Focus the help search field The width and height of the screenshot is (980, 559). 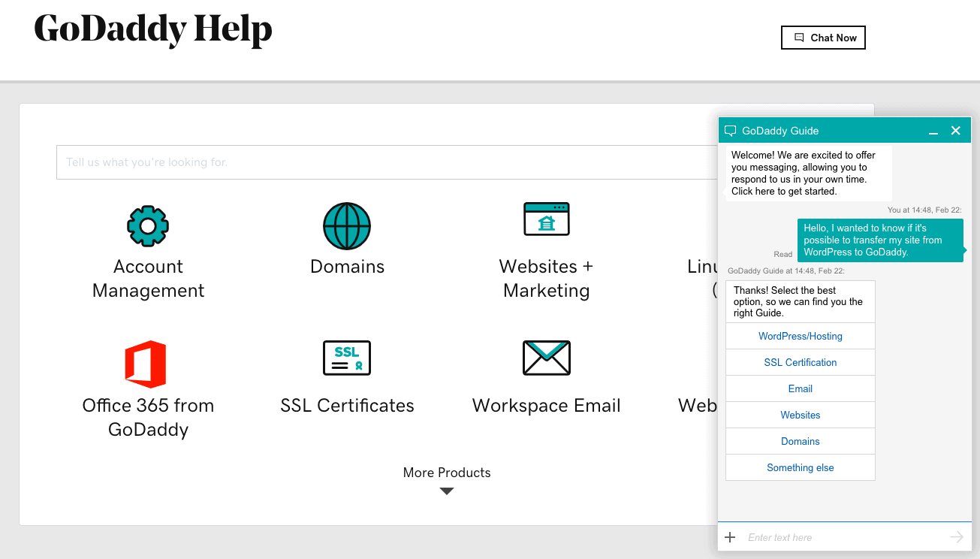(387, 162)
